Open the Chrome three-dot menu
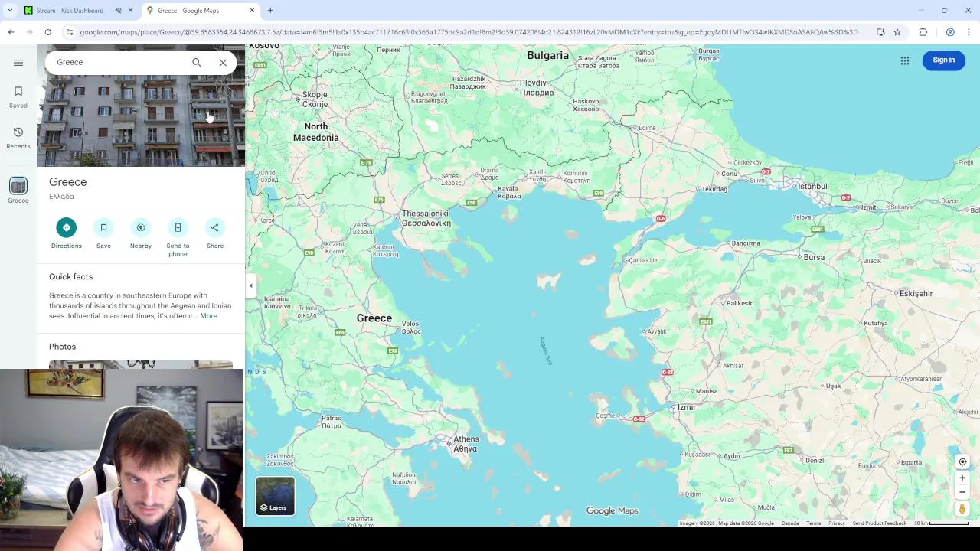The width and height of the screenshot is (980, 551). pos(969,32)
